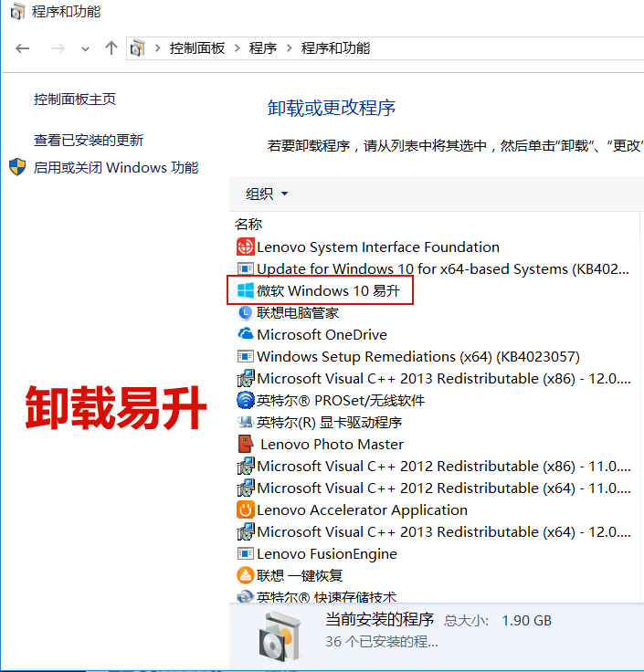Click the 联想 一键恢复 orange icon
The height and width of the screenshot is (672, 644).
click(245, 575)
